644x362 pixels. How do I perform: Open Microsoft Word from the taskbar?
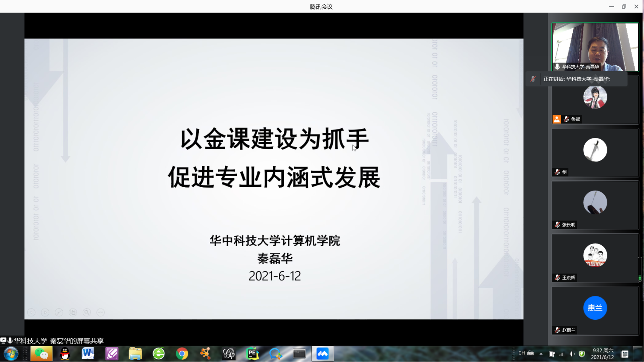click(x=88, y=354)
